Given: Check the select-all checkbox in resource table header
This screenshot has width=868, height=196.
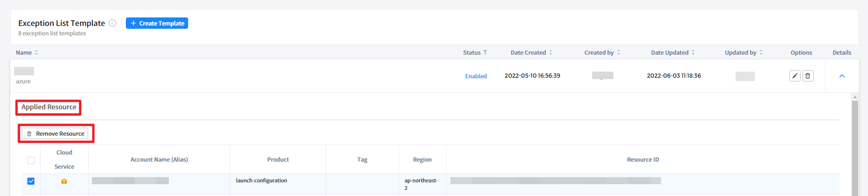Looking at the screenshot, I should [31, 160].
